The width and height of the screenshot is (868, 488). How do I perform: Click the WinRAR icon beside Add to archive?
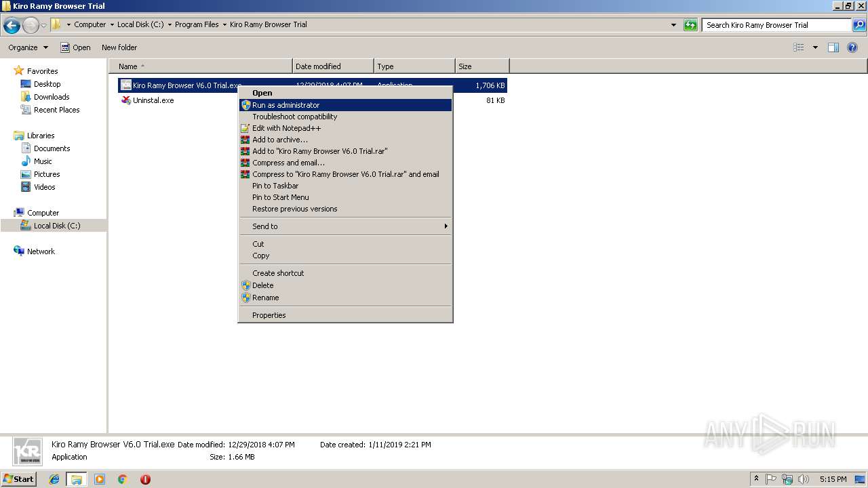(x=245, y=140)
